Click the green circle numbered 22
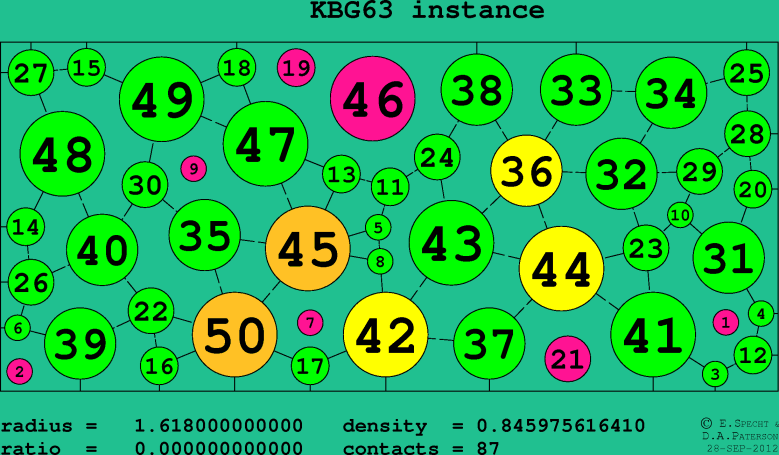The height and width of the screenshot is (455, 779). point(151,311)
